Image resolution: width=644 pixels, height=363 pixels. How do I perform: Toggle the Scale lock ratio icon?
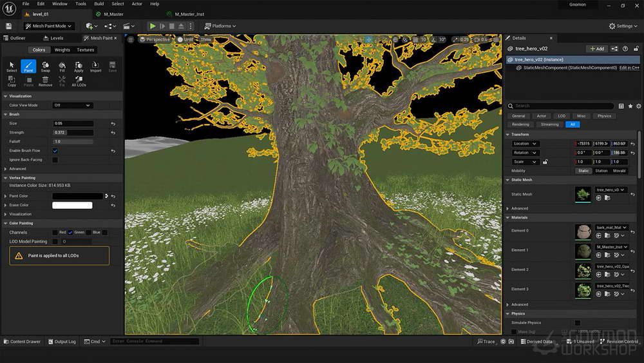[545, 162]
